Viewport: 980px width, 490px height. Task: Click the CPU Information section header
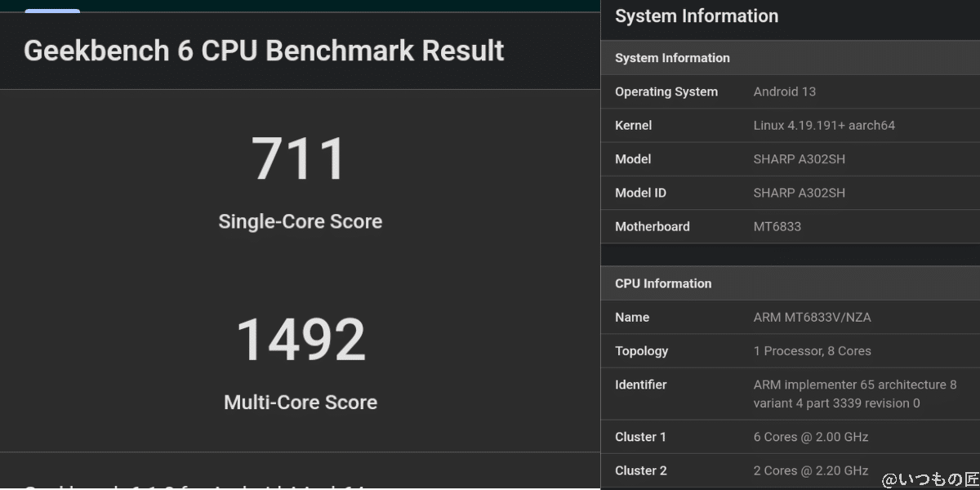pos(663,283)
